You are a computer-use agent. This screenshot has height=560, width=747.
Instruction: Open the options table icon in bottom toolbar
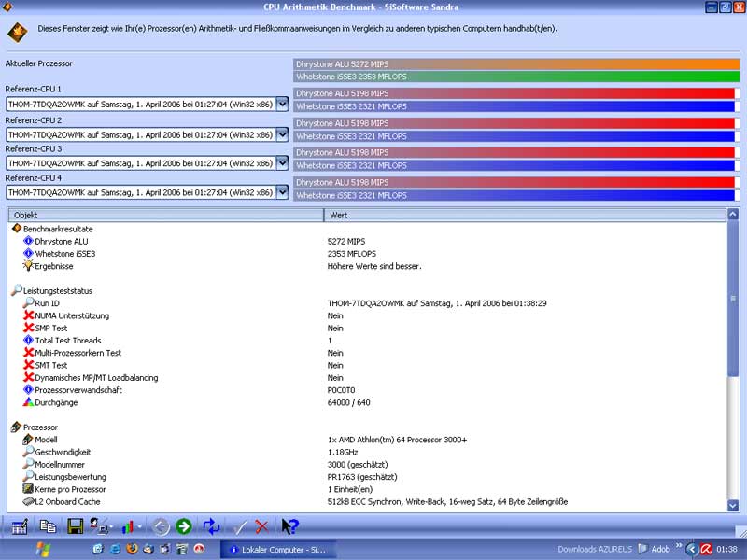20,526
